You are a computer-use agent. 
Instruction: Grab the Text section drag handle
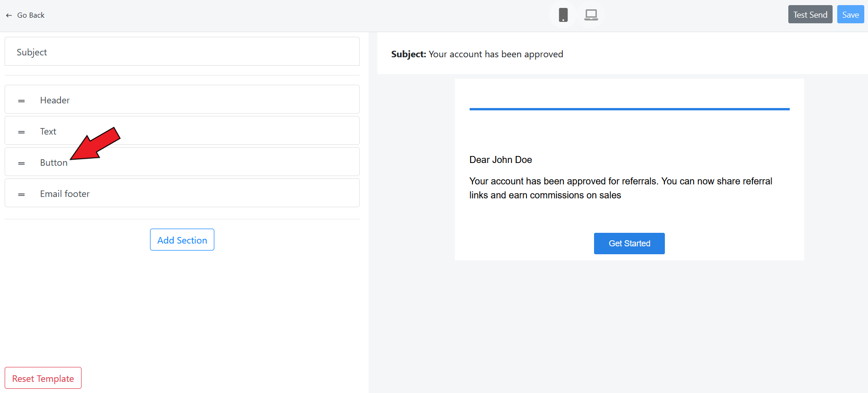(21, 132)
